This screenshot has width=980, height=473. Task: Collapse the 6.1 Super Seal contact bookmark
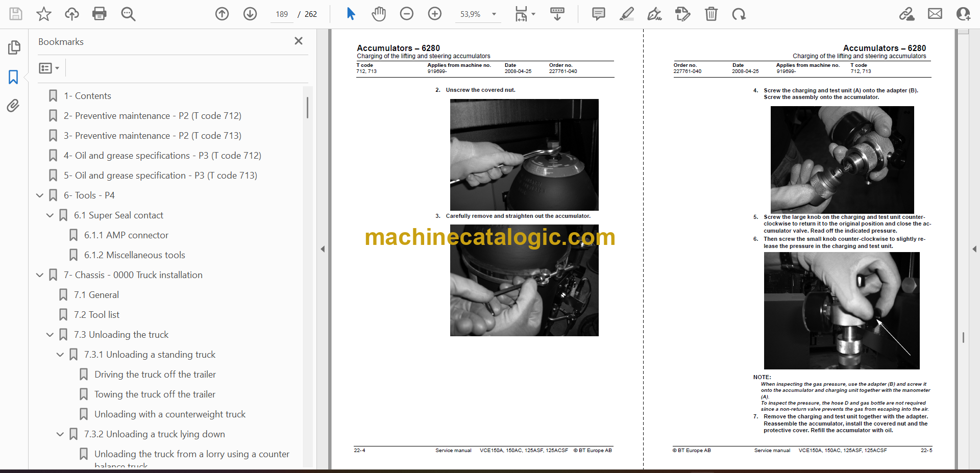click(50, 215)
